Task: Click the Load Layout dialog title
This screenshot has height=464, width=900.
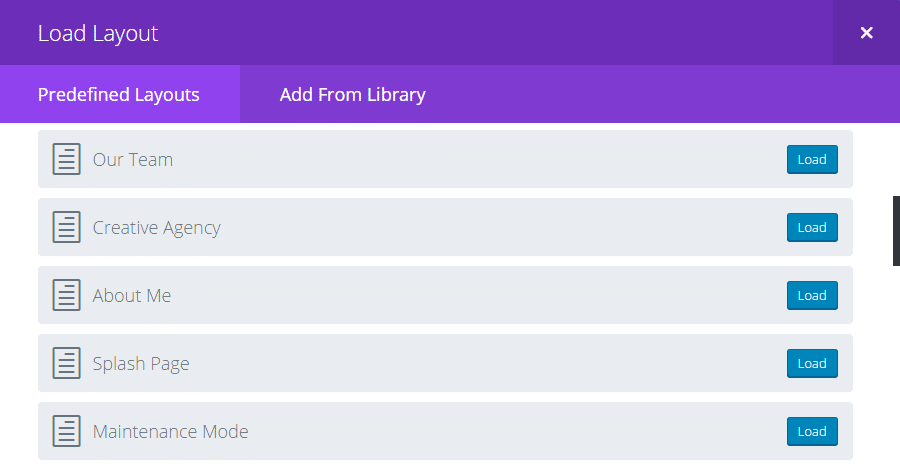Action: pyautogui.click(x=98, y=33)
